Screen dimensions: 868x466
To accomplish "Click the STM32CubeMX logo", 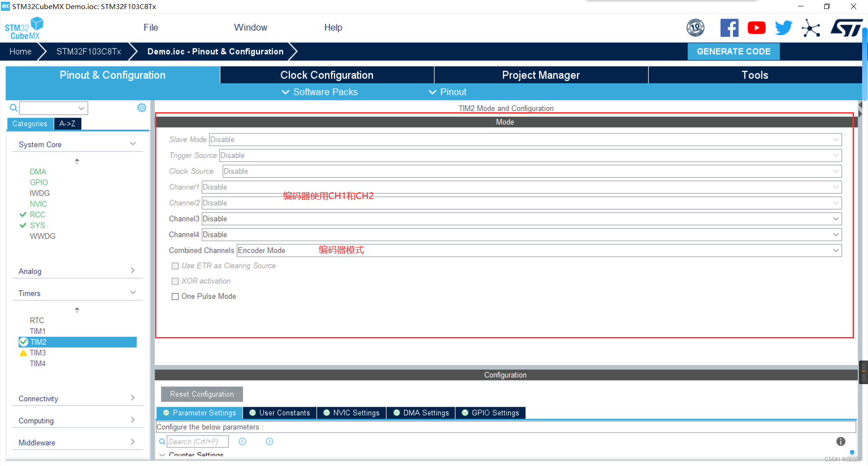I will [24, 29].
